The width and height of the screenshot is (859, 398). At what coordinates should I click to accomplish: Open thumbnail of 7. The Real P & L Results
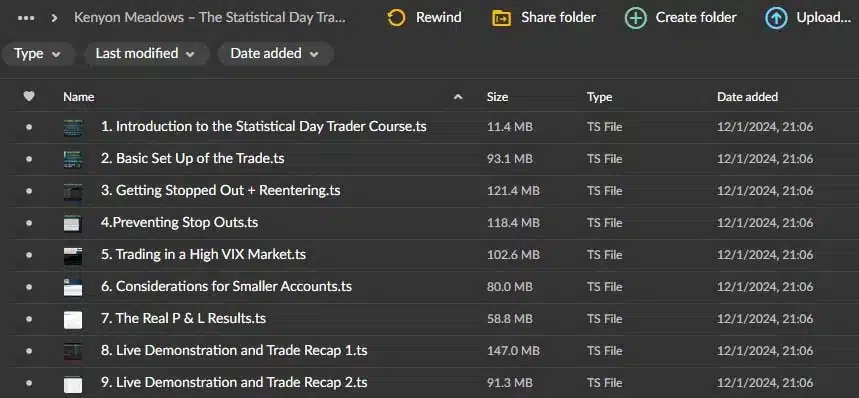click(x=72, y=320)
